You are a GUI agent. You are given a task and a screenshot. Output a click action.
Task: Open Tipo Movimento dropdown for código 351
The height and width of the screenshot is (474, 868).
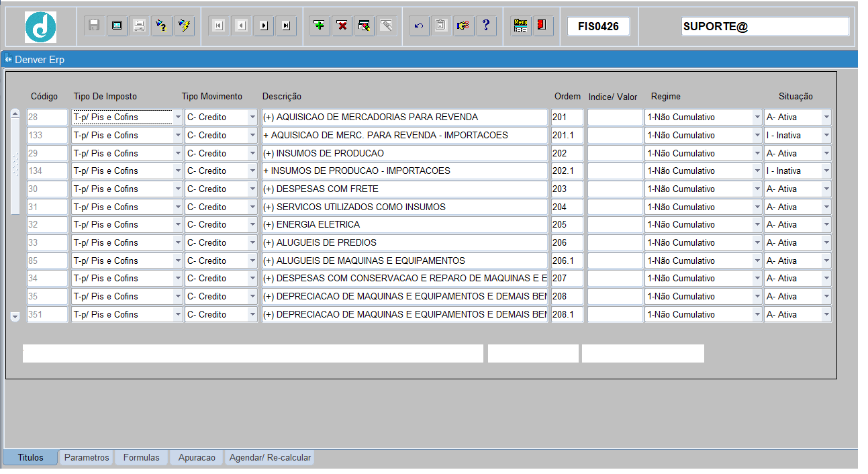252,314
